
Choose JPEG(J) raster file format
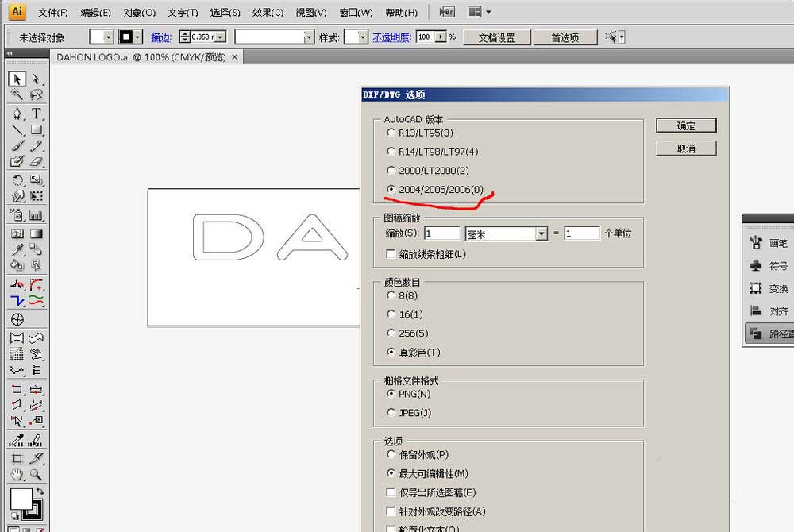pos(391,413)
